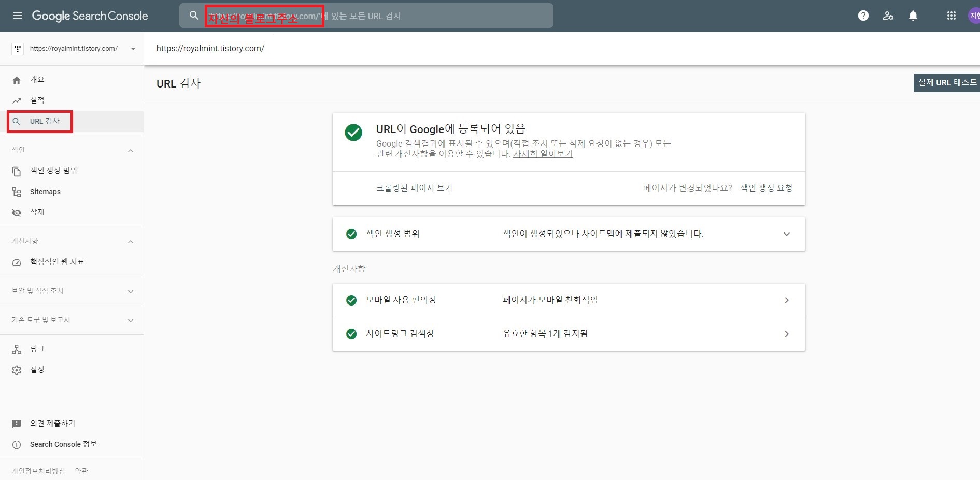The width and height of the screenshot is (980, 480).
Task: Click green check icon of 색인 생성 범위 row
Action: coord(351,234)
